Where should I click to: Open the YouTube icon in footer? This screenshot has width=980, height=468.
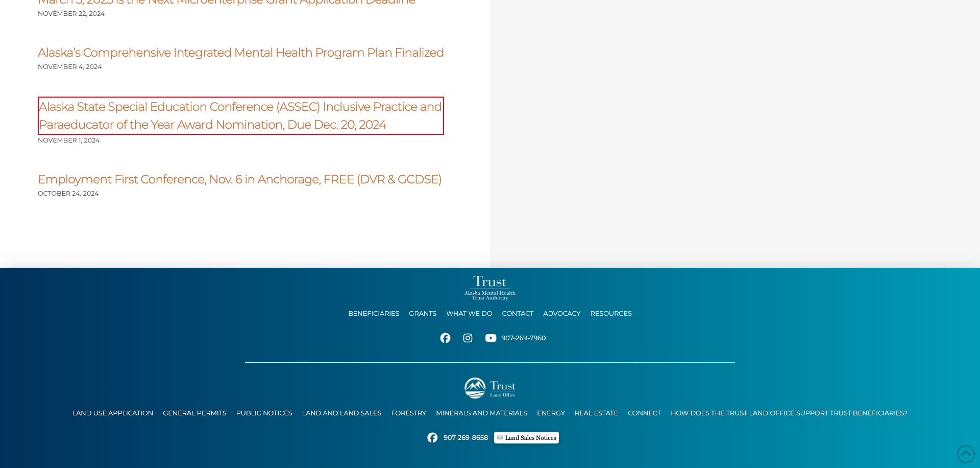(x=491, y=338)
